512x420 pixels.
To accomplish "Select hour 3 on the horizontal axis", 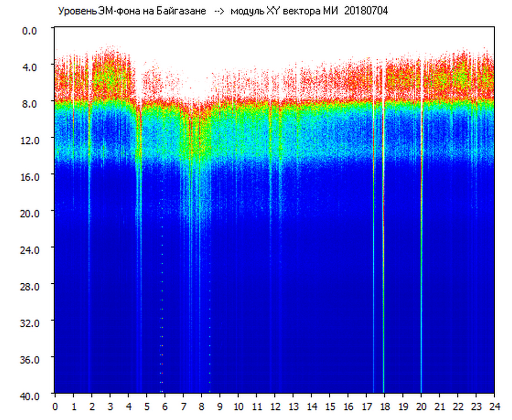I will coord(110,406).
